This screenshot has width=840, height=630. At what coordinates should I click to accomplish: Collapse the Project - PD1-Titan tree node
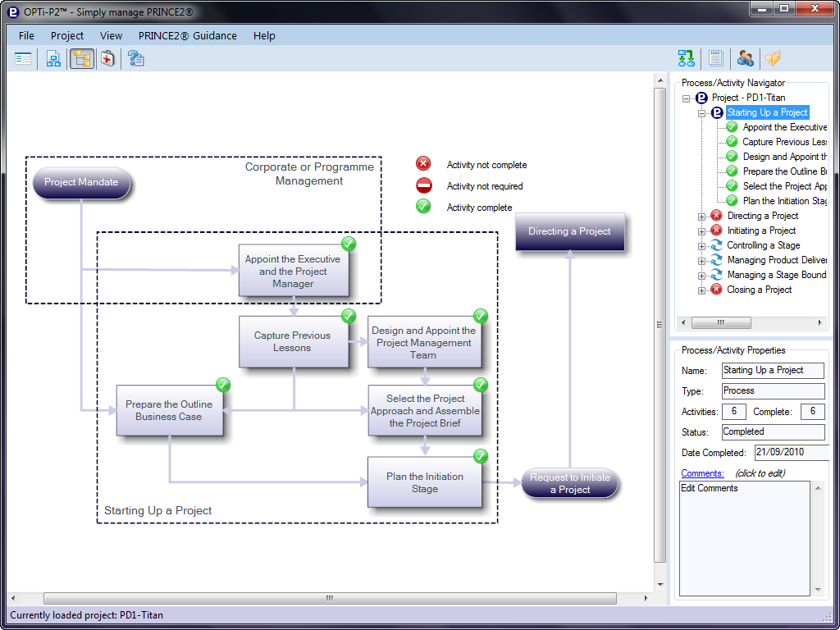(x=687, y=99)
